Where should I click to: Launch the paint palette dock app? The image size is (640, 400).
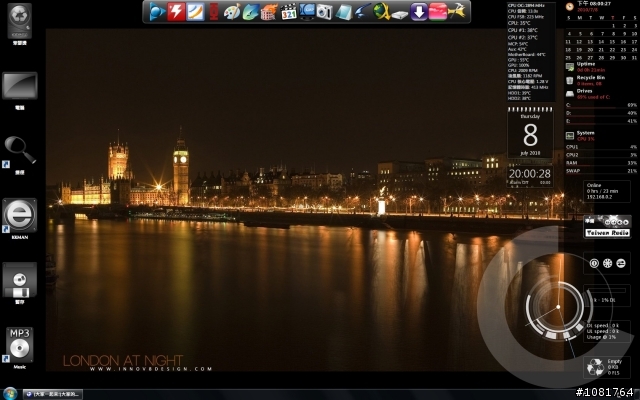pos(232,12)
